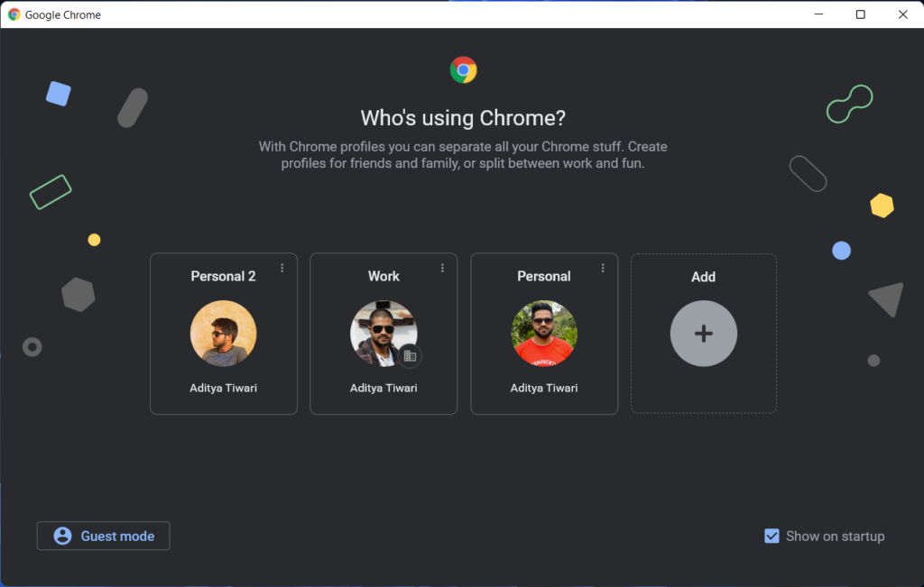Click the plus icon inside the Add card
924x587 pixels.
703,334
